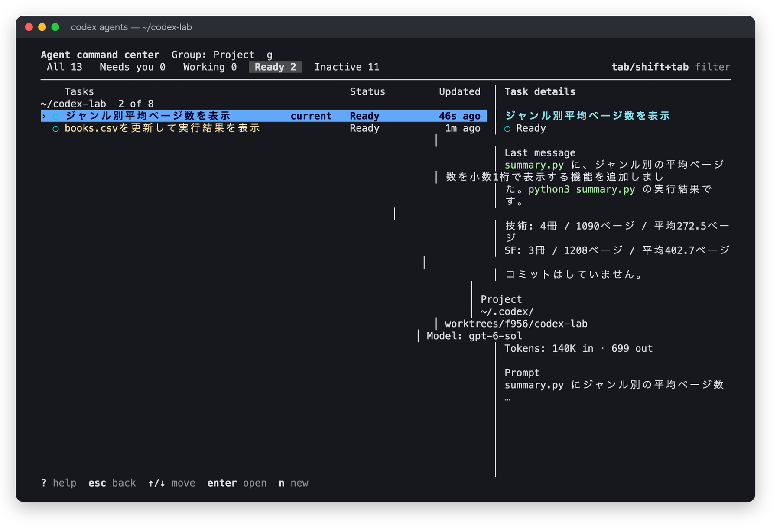Click the selection arrow on the highlighted row
The image size is (780, 532).
click(44, 117)
